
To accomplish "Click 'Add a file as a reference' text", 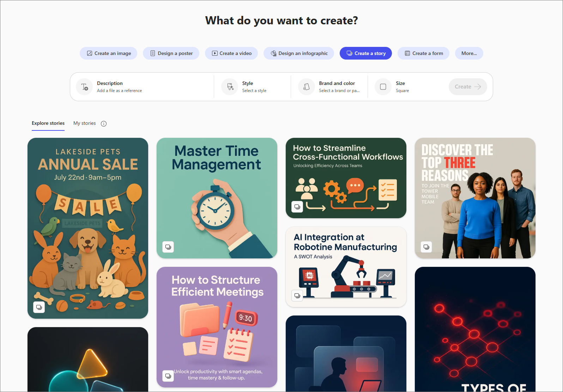I will pyautogui.click(x=119, y=91).
